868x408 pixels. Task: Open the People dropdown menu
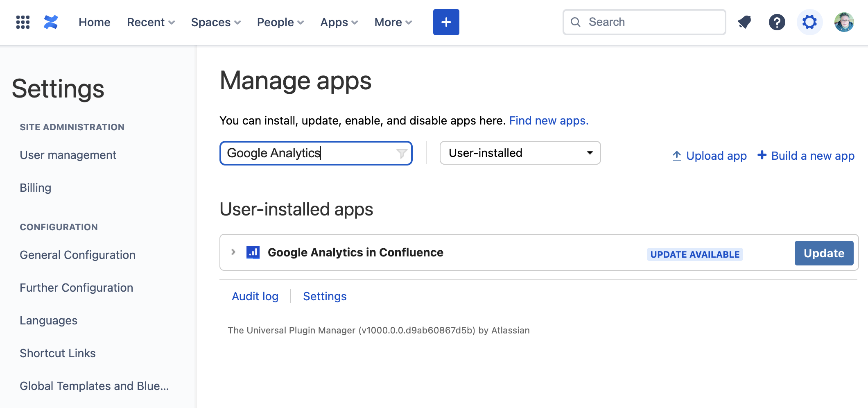280,22
